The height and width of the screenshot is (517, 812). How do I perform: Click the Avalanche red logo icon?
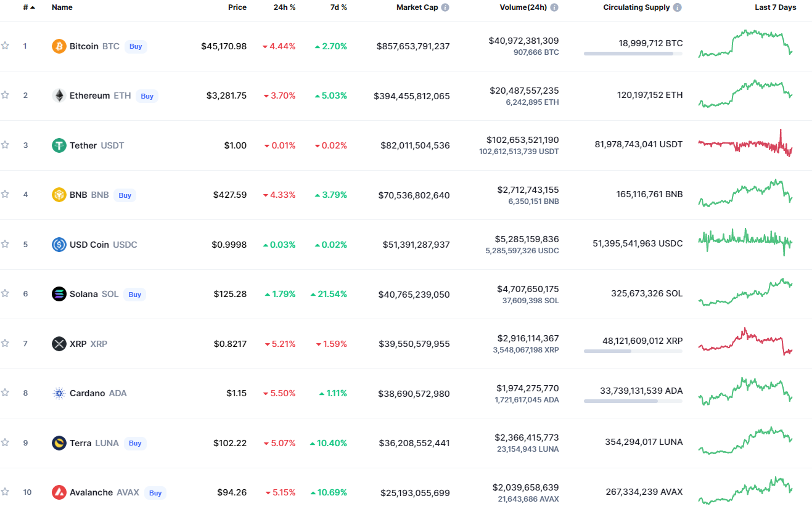click(x=59, y=492)
